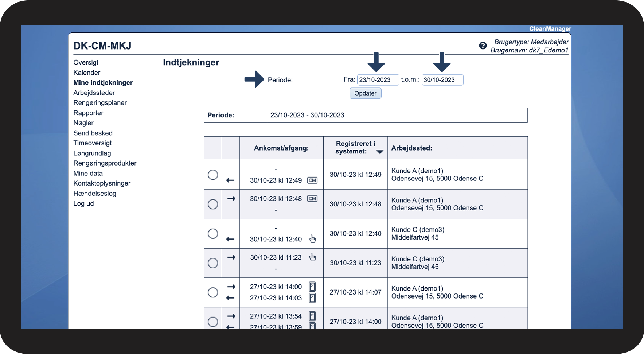Open the t.o.m. date field 30/10-2023
Screen dimensions: 644x354
coord(442,80)
